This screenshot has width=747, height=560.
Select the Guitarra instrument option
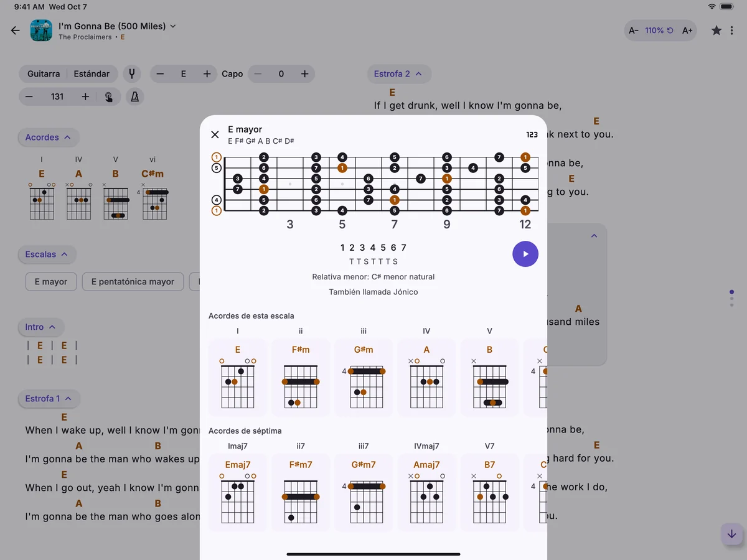click(x=44, y=73)
